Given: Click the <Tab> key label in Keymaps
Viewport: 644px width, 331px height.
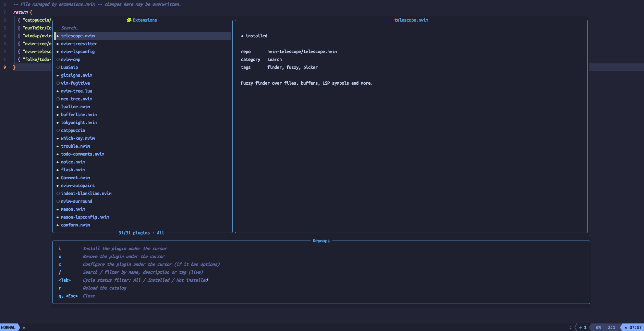Looking at the screenshot, I should [65, 280].
